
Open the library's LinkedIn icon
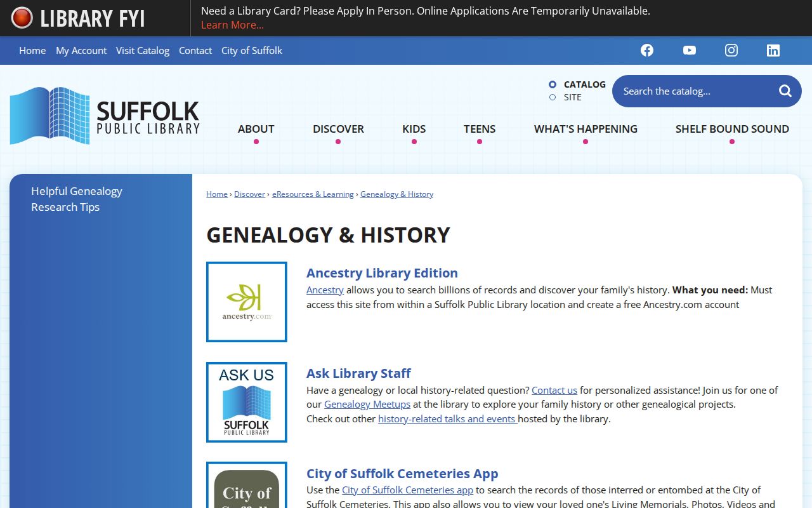[x=773, y=50]
